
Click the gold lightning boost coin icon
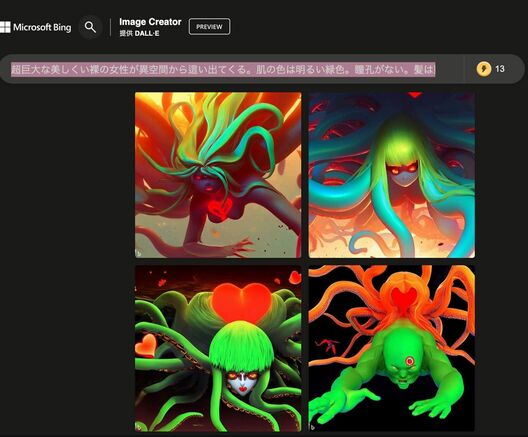[484, 69]
